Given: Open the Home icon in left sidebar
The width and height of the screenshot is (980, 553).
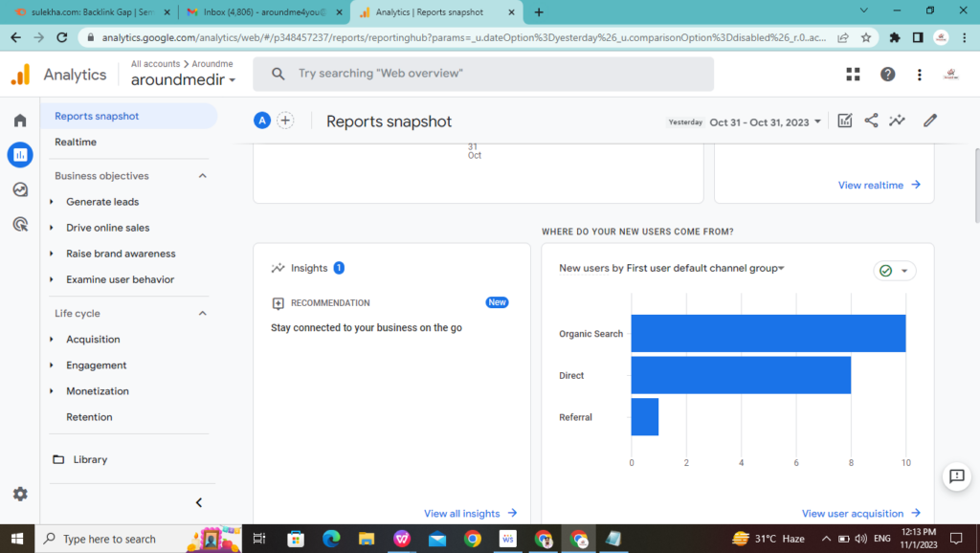Looking at the screenshot, I should coord(20,121).
